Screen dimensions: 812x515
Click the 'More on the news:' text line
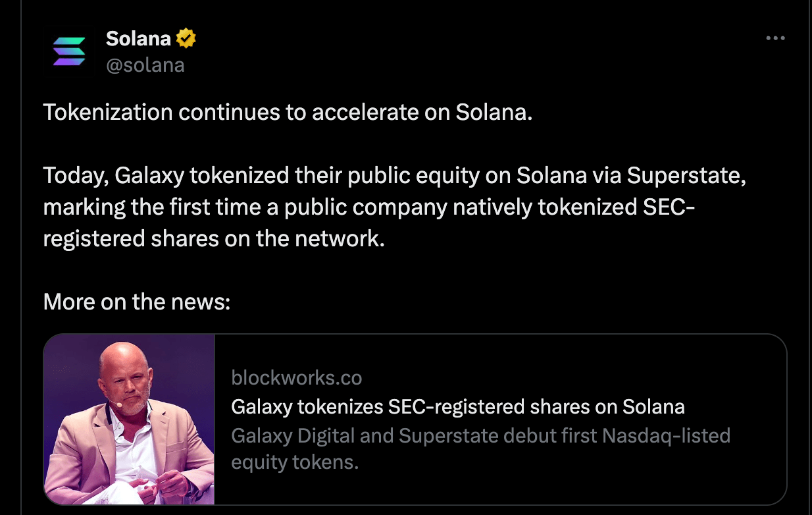pos(137,302)
